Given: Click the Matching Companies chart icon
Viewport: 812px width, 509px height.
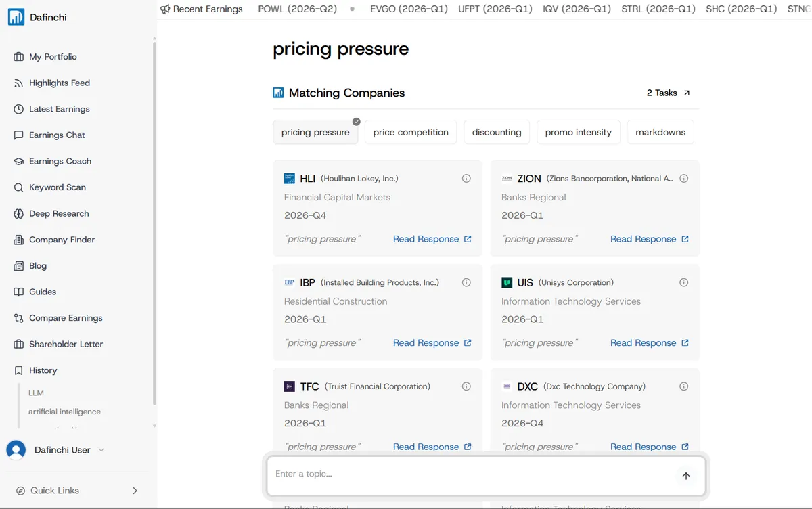Looking at the screenshot, I should 278,93.
